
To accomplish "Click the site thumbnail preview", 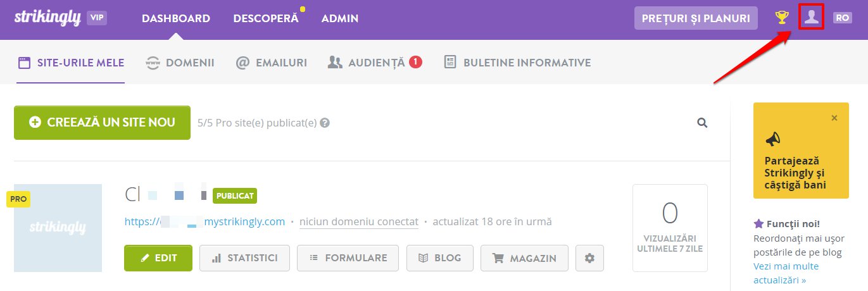I will [x=58, y=228].
